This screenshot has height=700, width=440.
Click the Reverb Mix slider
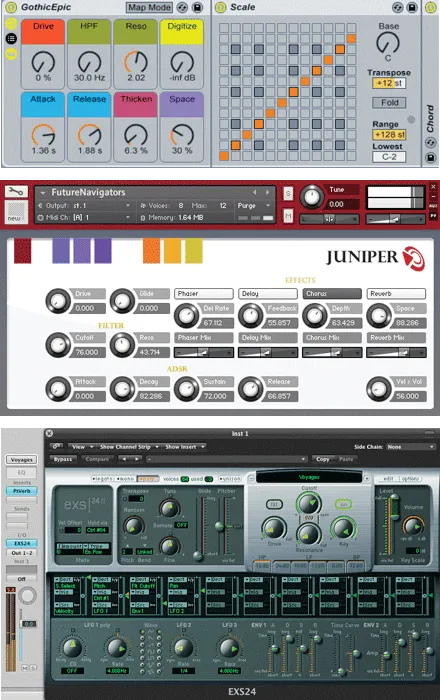(x=396, y=353)
